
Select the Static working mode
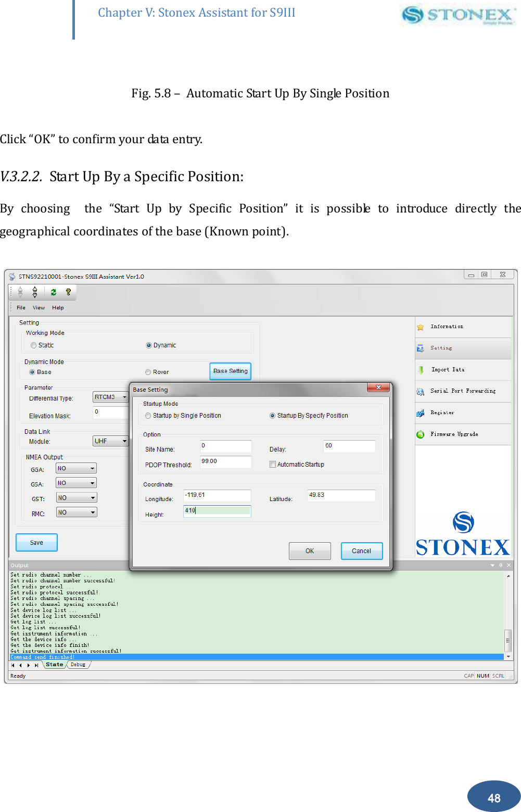point(33,345)
